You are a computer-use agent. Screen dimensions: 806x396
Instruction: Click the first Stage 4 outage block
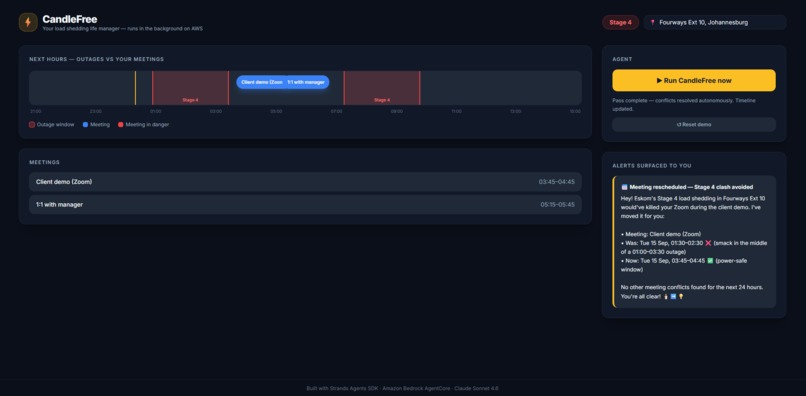[190, 88]
